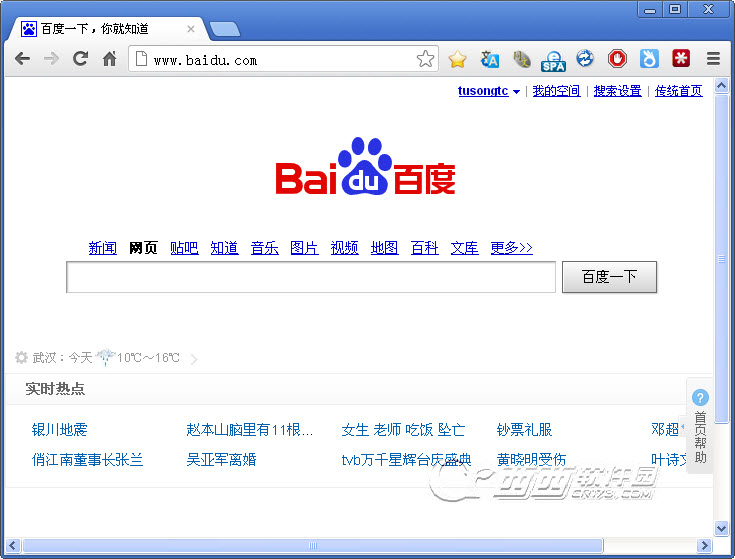Click the Baidu logo

click(365, 167)
